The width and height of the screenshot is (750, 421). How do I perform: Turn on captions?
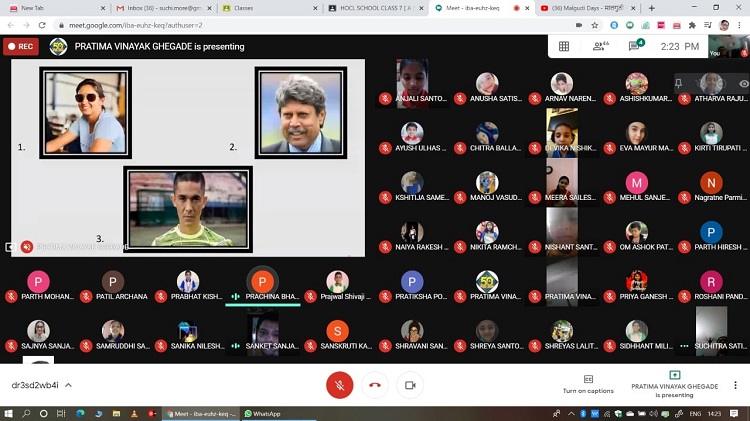(x=587, y=384)
